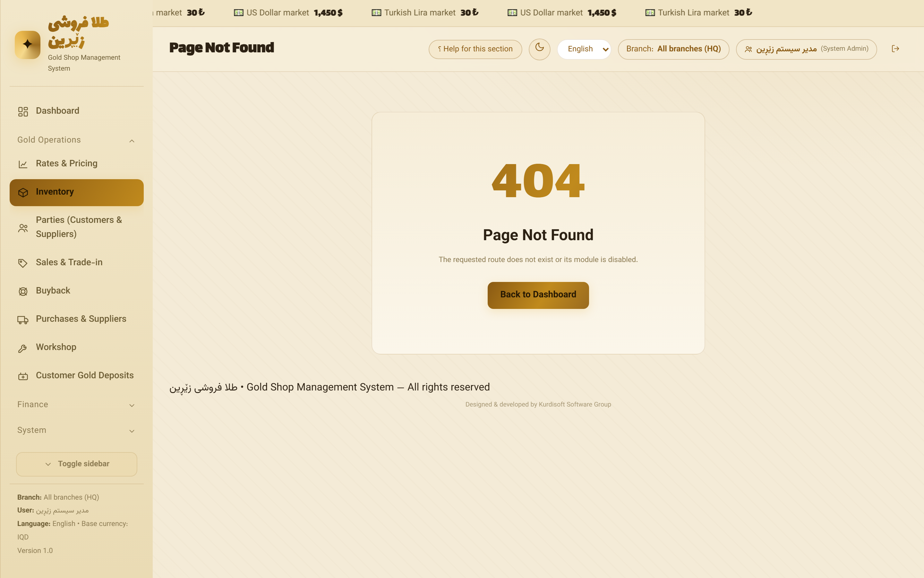This screenshot has height=578, width=924.
Task: Open Buyback in the sidebar
Action: pos(76,291)
